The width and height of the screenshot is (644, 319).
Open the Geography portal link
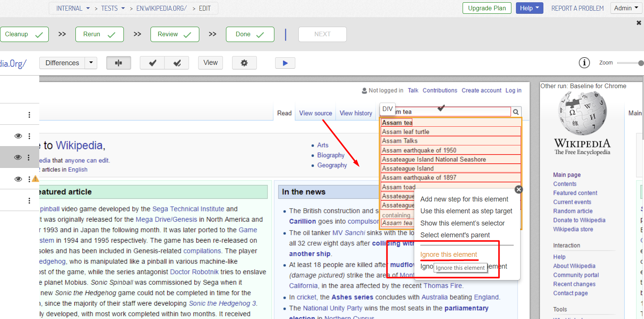(x=332, y=165)
